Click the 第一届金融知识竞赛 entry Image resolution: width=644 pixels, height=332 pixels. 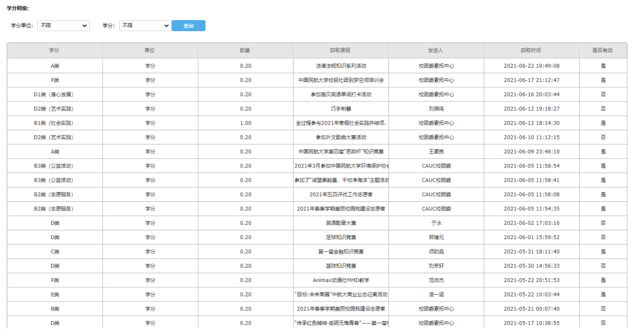(x=341, y=252)
